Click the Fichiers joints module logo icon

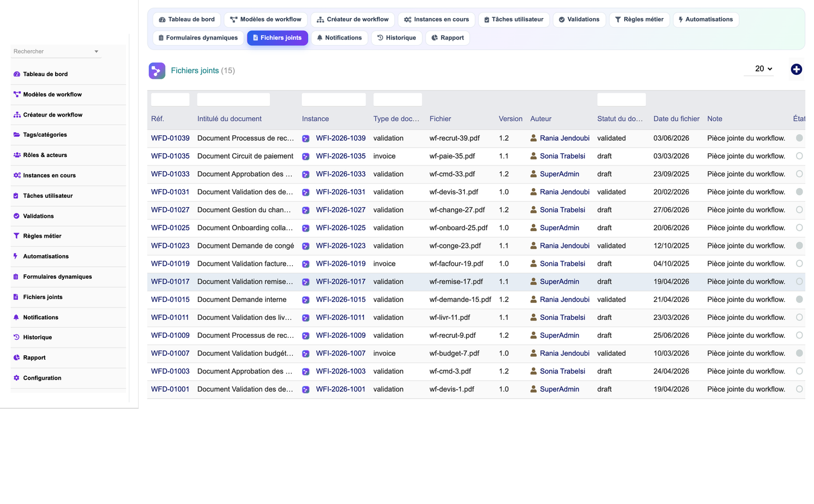coord(157,70)
